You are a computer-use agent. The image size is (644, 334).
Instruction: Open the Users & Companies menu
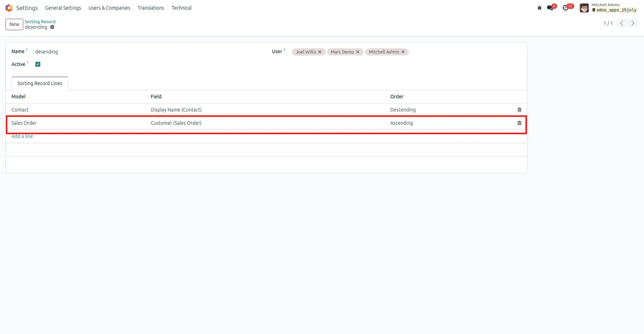(109, 8)
